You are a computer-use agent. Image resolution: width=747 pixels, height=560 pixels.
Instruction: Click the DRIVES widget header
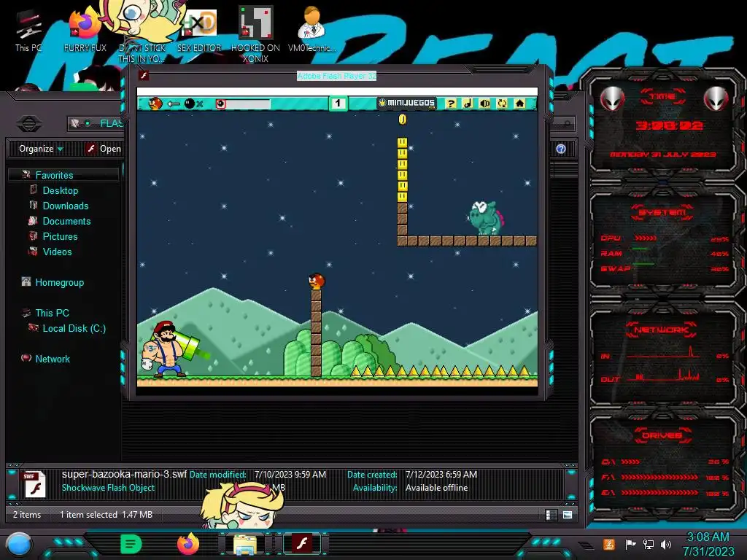[662, 435]
